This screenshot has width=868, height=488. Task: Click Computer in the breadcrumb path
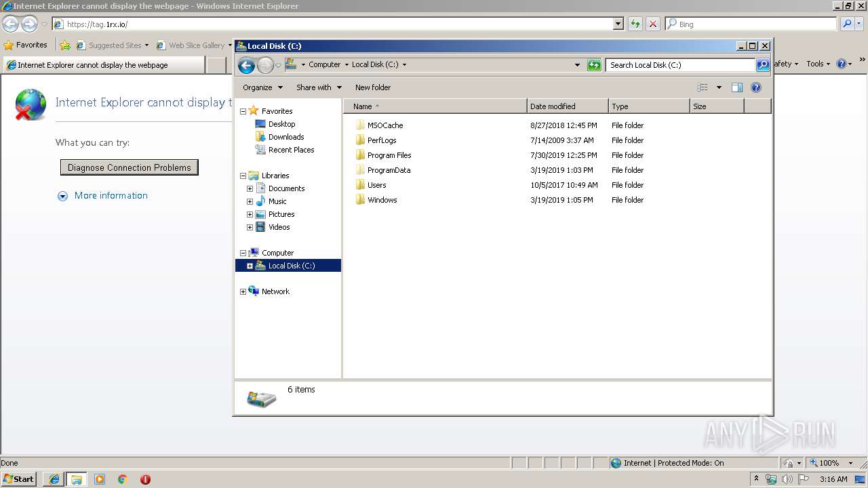point(324,65)
